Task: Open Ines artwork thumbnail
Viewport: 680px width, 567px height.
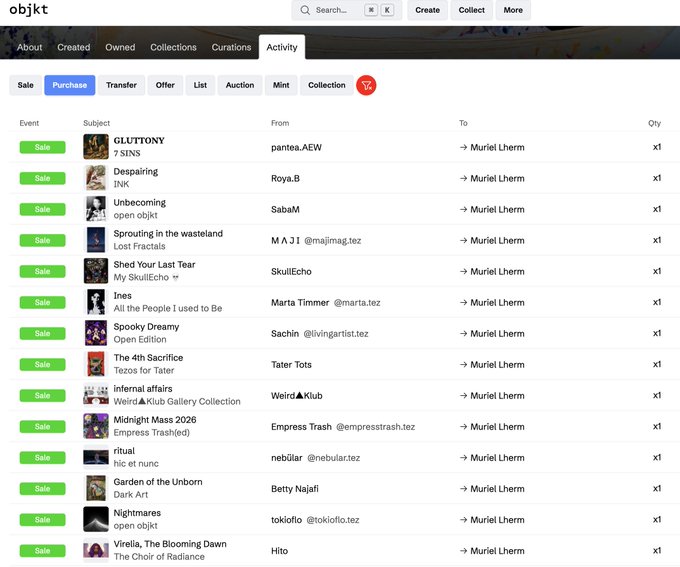Action: point(96,302)
